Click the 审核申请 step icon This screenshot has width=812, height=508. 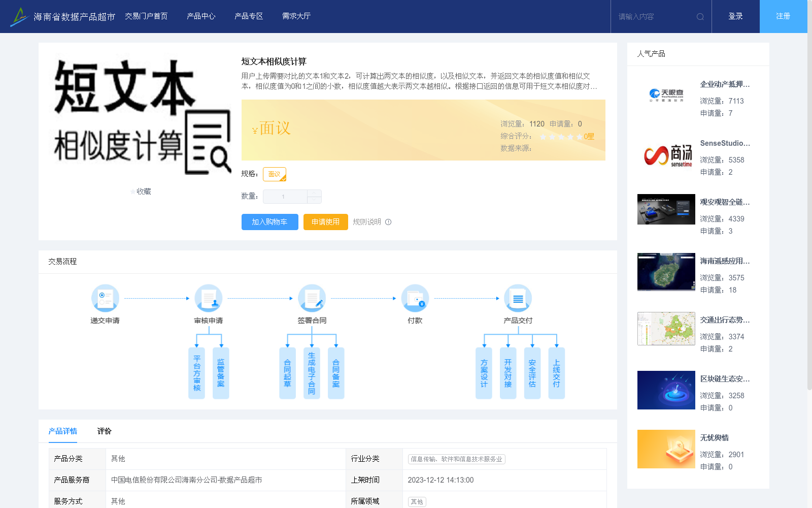pos(209,298)
